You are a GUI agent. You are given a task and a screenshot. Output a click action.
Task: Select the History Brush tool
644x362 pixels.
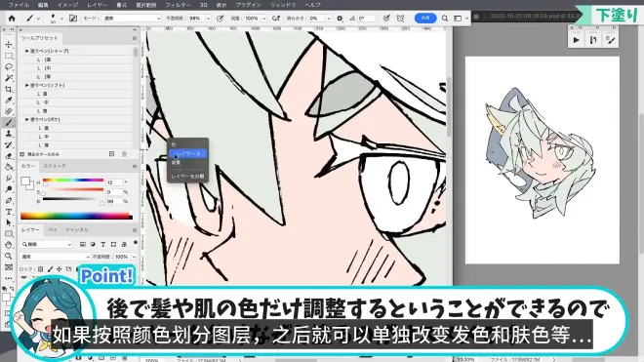tap(9, 144)
